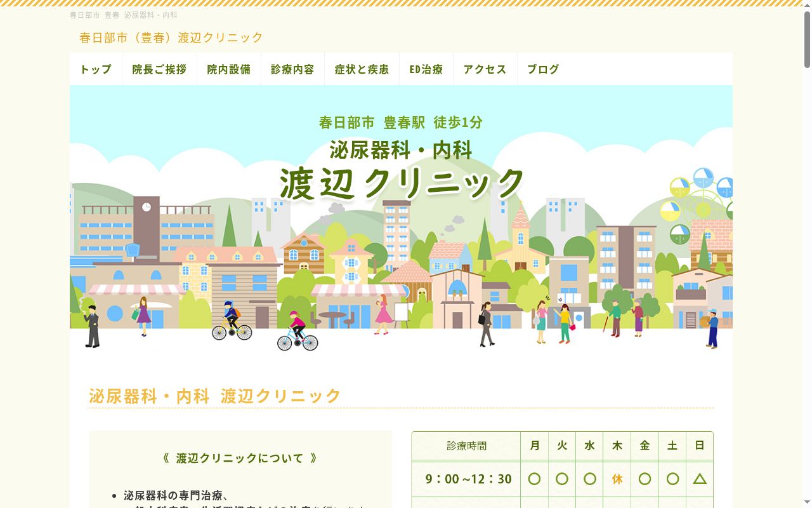Click the heading 泌尿器科・内科 渡辺クリニック
The width and height of the screenshot is (812, 508).
click(215, 396)
